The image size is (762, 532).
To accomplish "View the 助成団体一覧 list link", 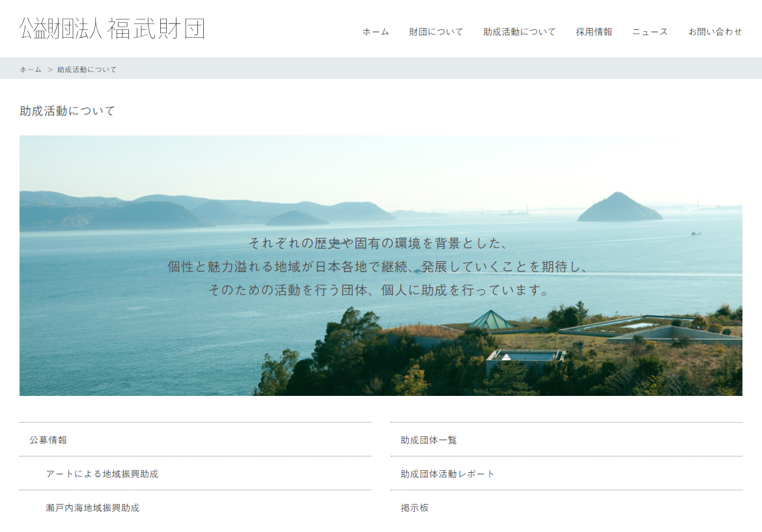I will (x=429, y=440).
